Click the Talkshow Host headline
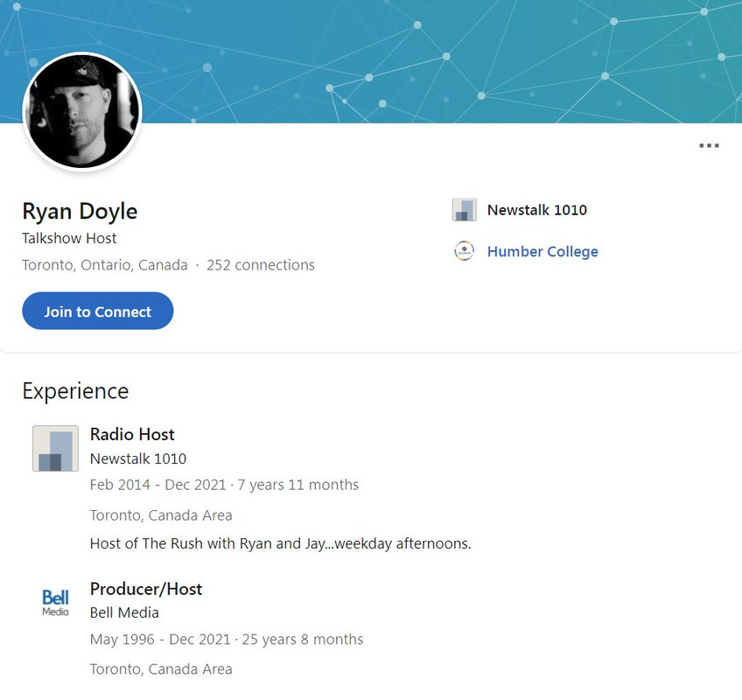The image size is (742, 700). (69, 238)
